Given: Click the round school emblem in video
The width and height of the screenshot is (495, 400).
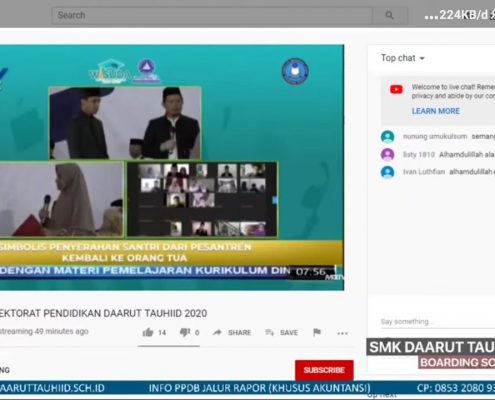Looking at the screenshot, I should (295, 71).
